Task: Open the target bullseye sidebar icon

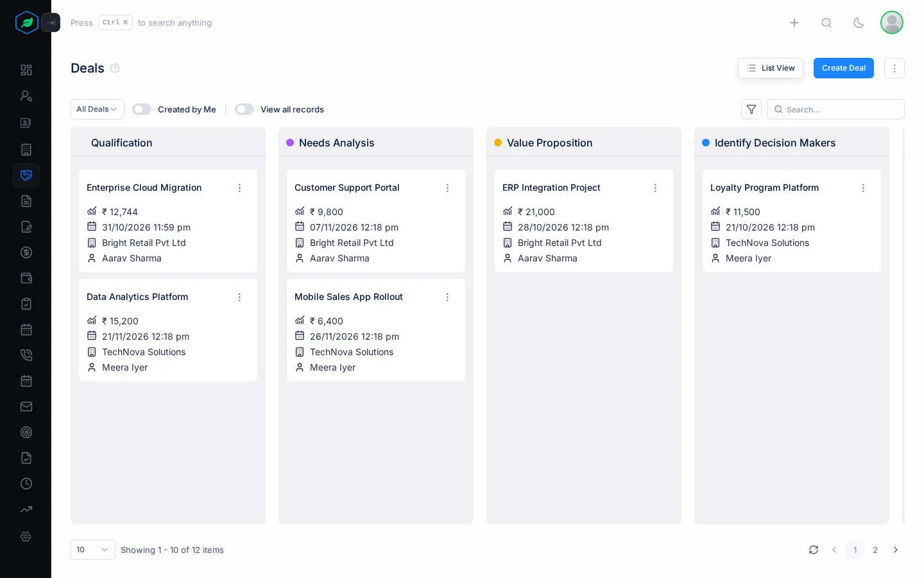Action: point(26,432)
